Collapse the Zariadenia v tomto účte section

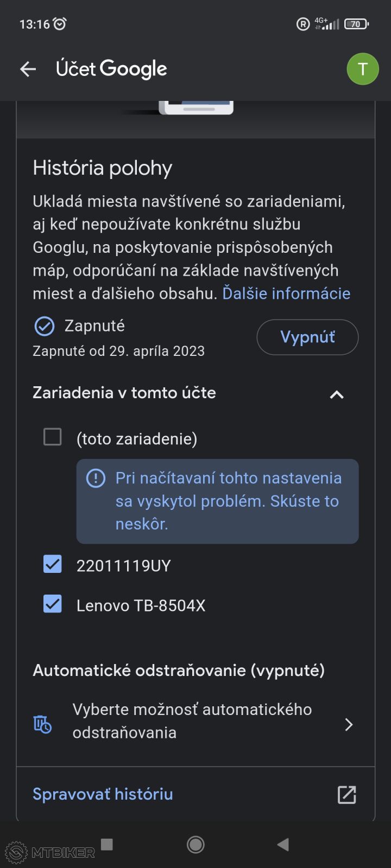337,394
